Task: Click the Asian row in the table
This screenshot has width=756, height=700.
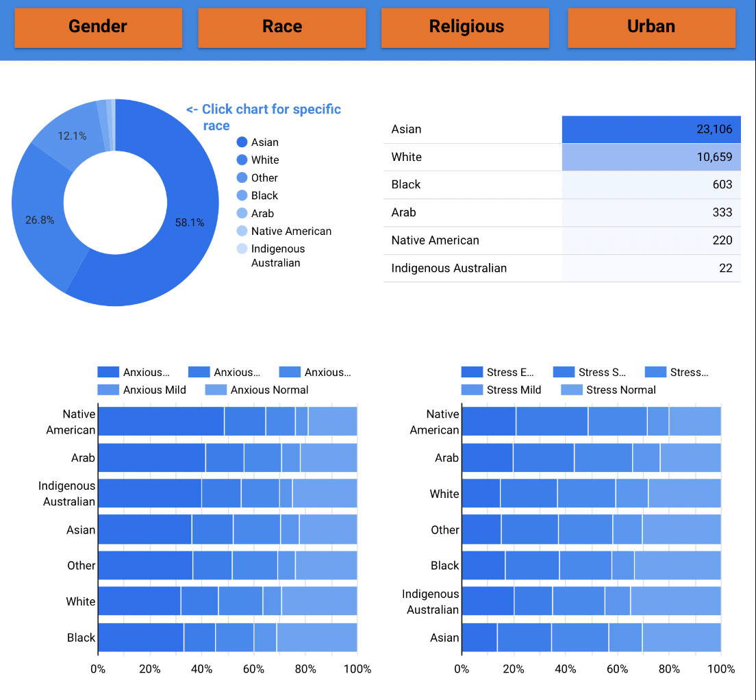Action: pos(562,129)
